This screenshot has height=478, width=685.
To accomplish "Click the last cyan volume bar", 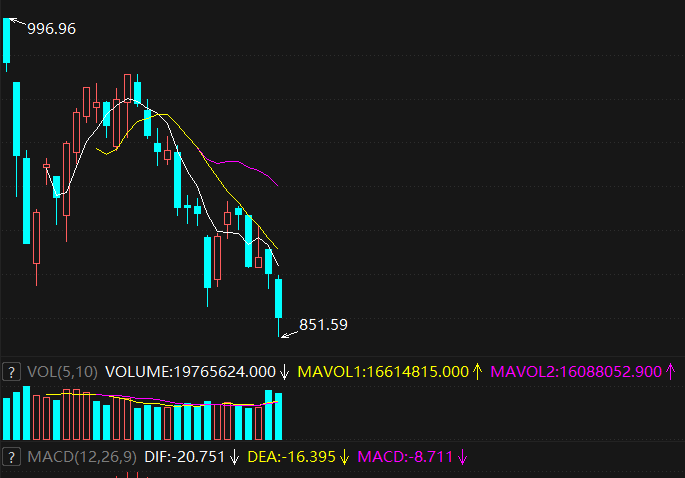I will click(x=278, y=416).
